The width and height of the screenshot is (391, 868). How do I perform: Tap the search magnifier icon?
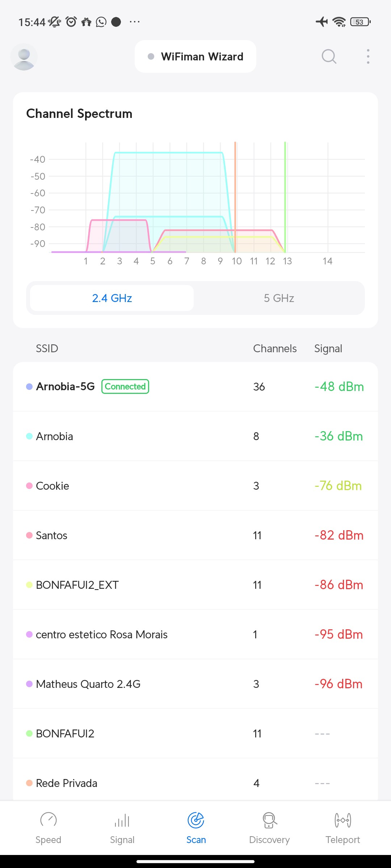pyautogui.click(x=329, y=56)
